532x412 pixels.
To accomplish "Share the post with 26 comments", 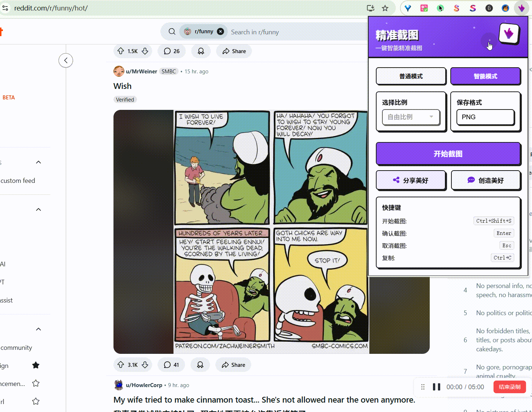I will tap(234, 51).
